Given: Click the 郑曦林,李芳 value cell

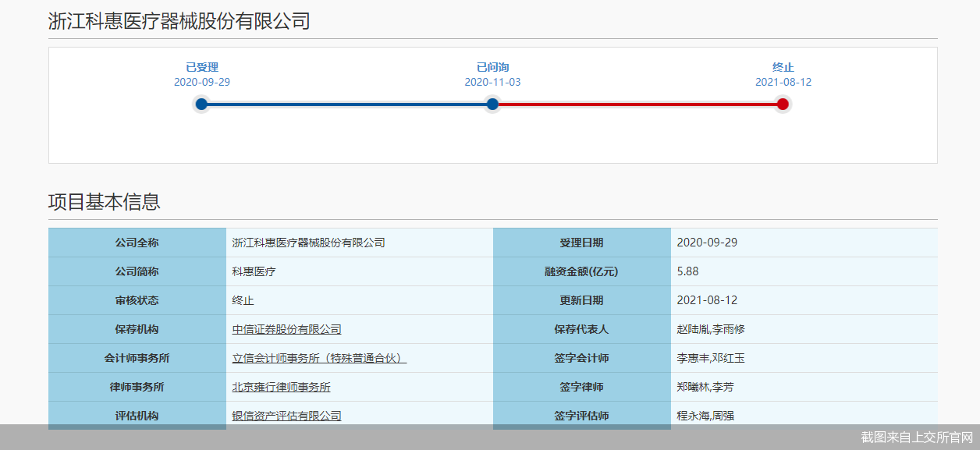Looking at the screenshot, I should tap(804, 387).
